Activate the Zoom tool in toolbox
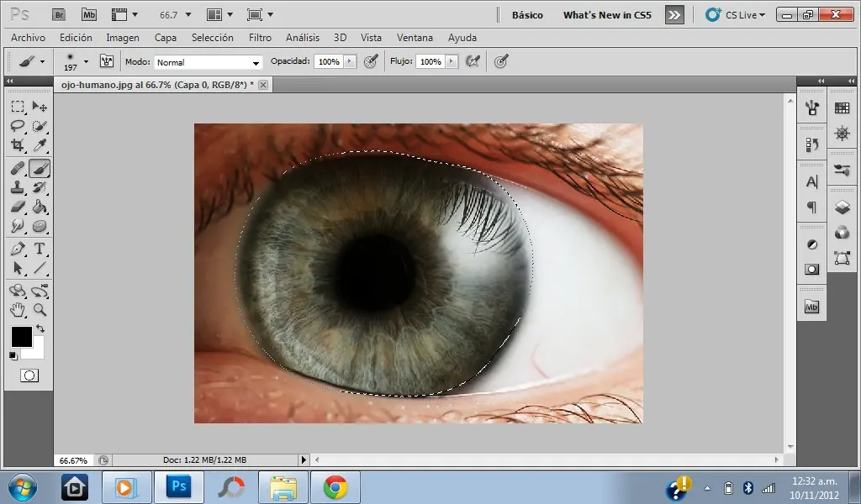The image size is (861, 504). (x=39, y=310)
